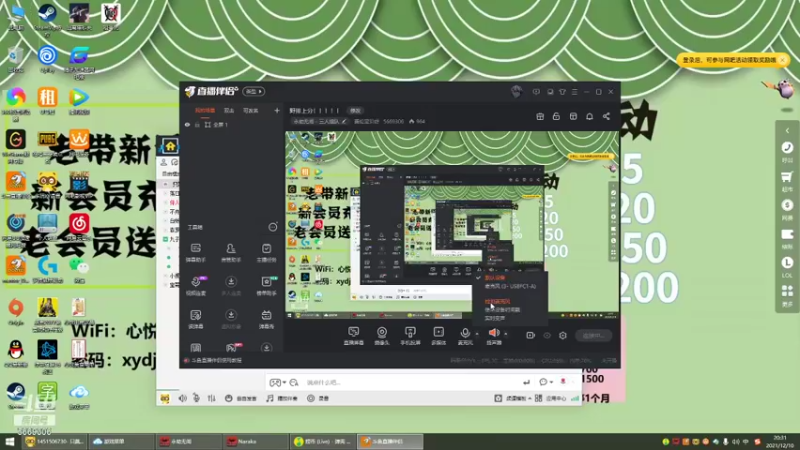Toggle visibility eye for 全屏 1 source
The image size is (800, 450).
coord(187,124)
